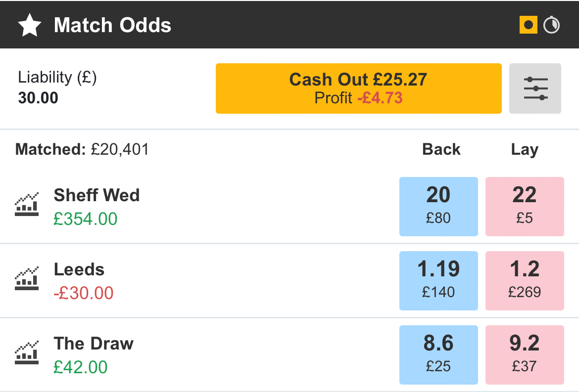Click the Back column header
The image size is (579, 392).
[x=441, y=149]
